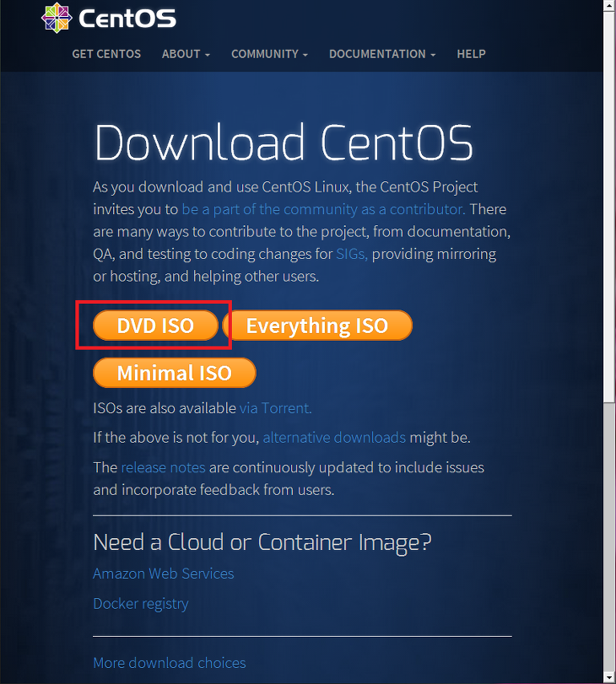Click the scrollbar up arrow
Viewport: 616px width, 684px height.
point(609,5)
